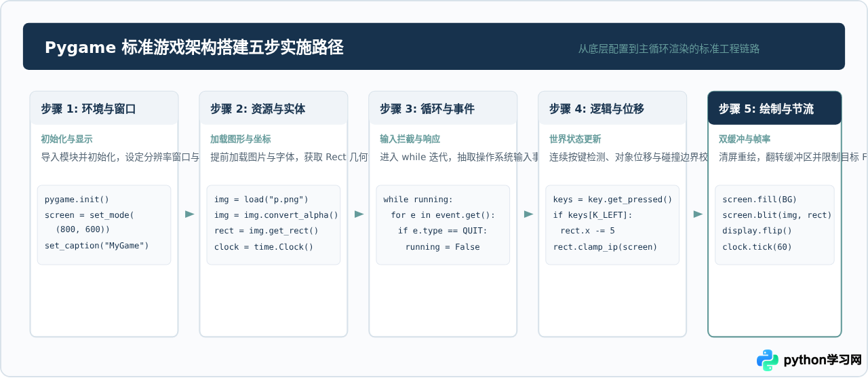Click the code line 'img = load("p.png")'
Screen dimensions: 868x378
pyautogui.click(x=261, y=200)
